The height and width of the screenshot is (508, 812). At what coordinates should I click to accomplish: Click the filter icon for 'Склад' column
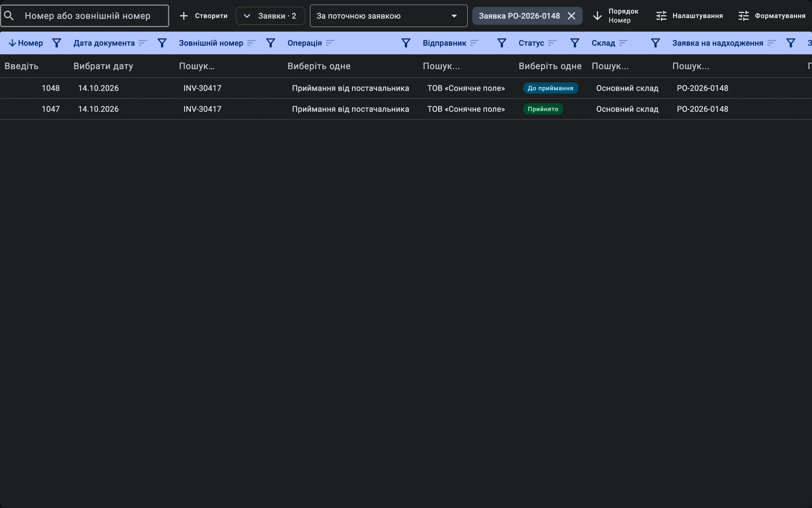[x=655, y=43]
